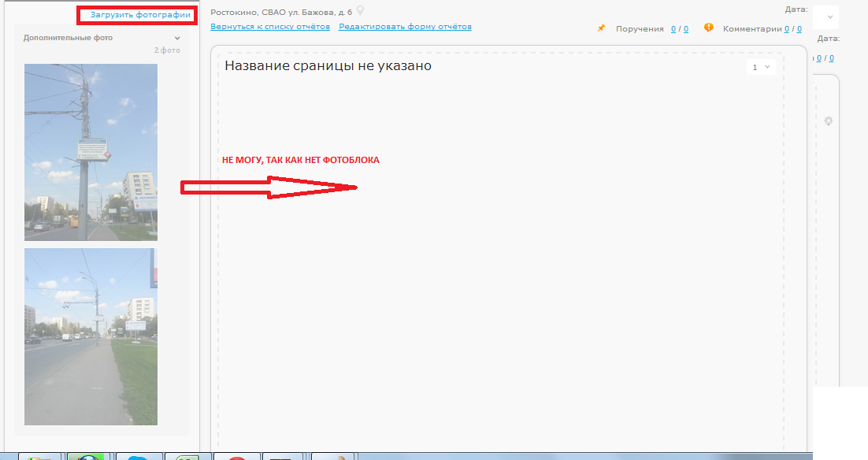Click the red round icon in the taskbar

235,457
